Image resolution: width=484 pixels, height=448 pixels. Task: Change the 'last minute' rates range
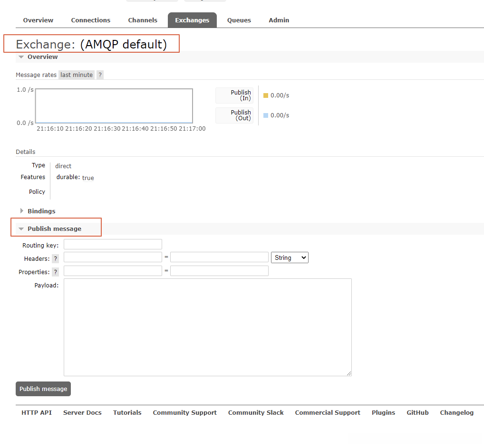(x=77, y=75)
